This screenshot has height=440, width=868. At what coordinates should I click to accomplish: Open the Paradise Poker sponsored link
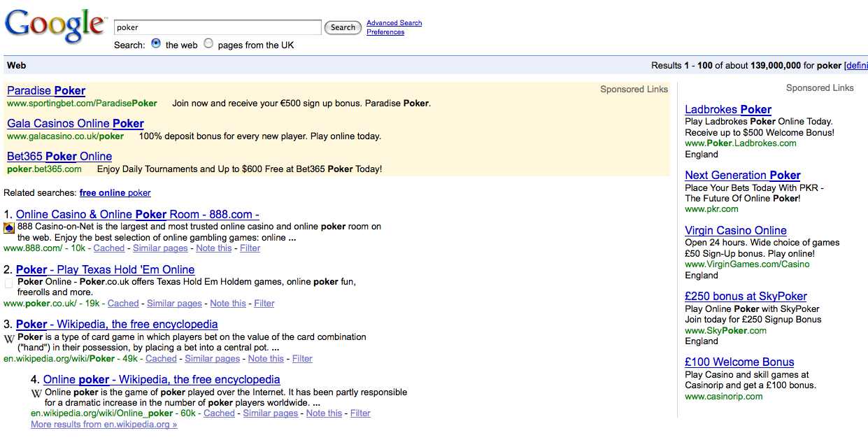[x=46, y=90]
